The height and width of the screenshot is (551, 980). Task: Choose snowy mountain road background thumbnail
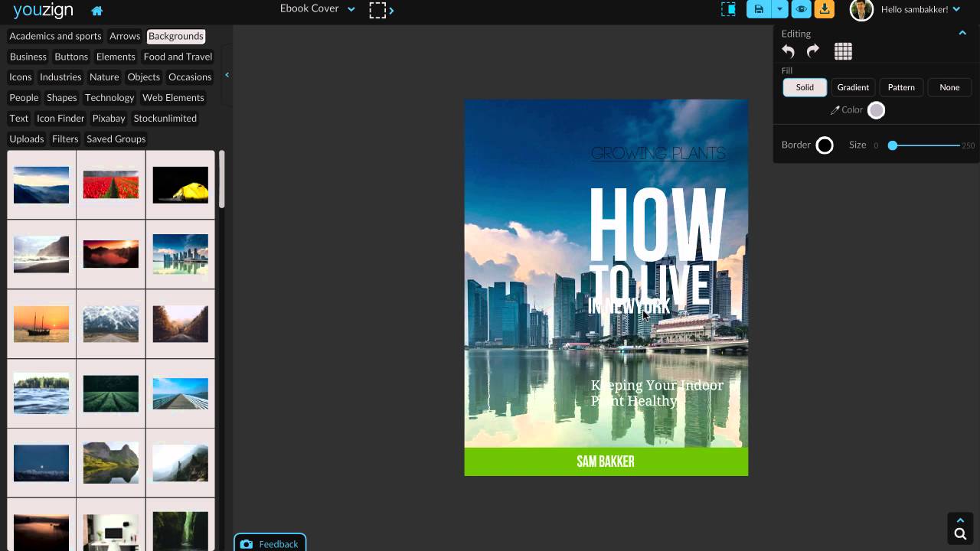pyautogui.click(x=111, y=324)
